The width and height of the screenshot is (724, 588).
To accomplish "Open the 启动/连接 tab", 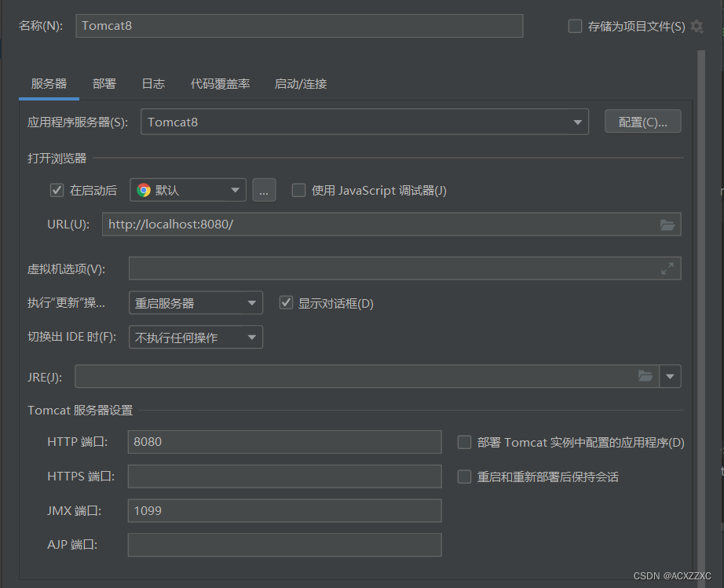I will click(x=301, y=83).
